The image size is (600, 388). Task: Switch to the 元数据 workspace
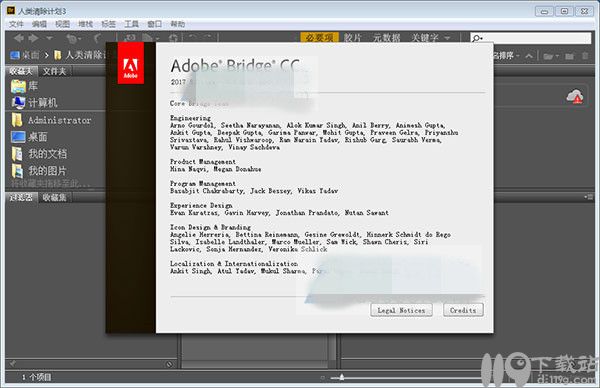(386, 38)
